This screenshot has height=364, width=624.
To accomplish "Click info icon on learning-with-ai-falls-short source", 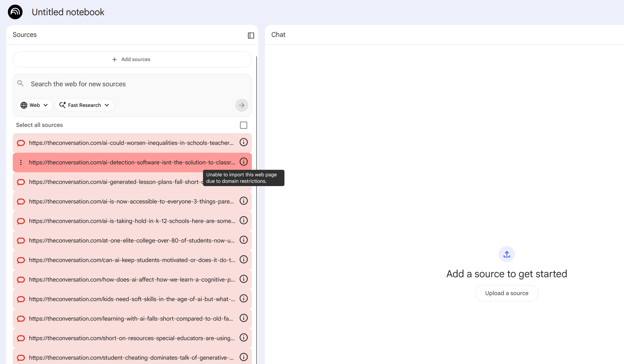I will 243,318.
